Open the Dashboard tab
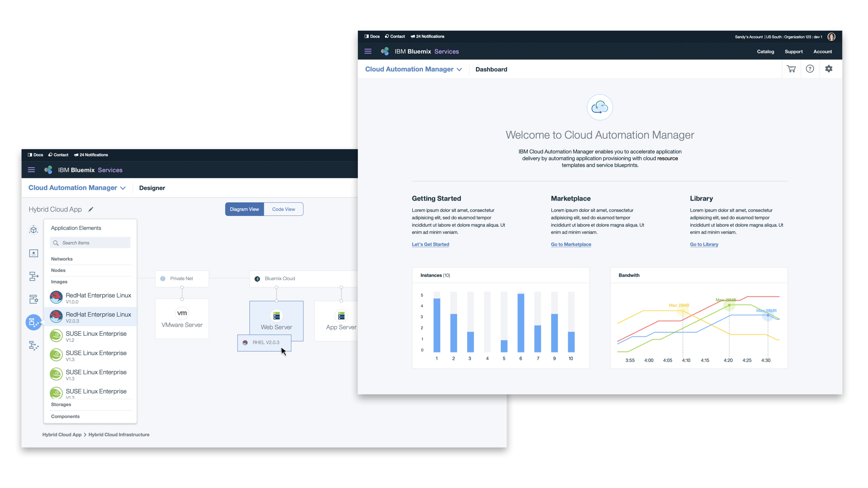 pyautogui.click(x=491, y=69)
